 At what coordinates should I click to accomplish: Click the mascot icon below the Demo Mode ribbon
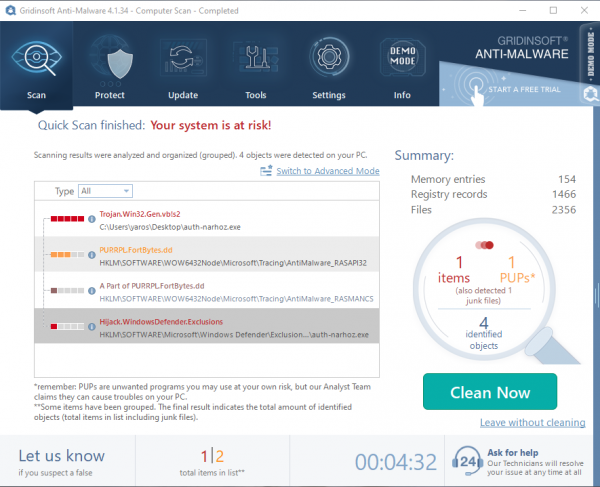pyautogui.click(x=592, y=94)
